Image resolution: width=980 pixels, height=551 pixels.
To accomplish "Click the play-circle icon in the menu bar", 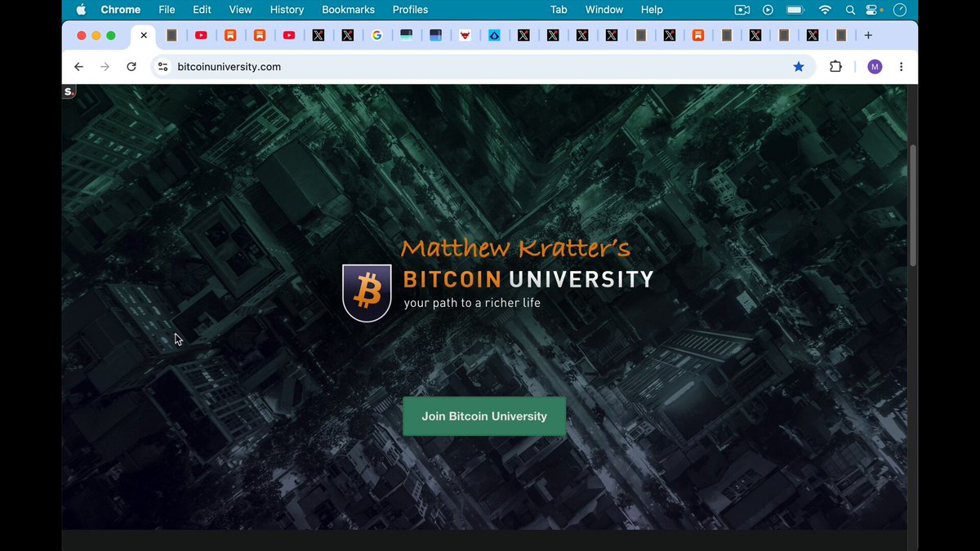I will point(768,10).
